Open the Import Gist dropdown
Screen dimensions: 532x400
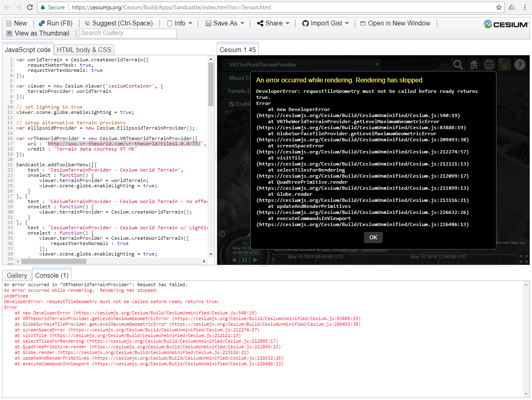[x=325, y=23]
